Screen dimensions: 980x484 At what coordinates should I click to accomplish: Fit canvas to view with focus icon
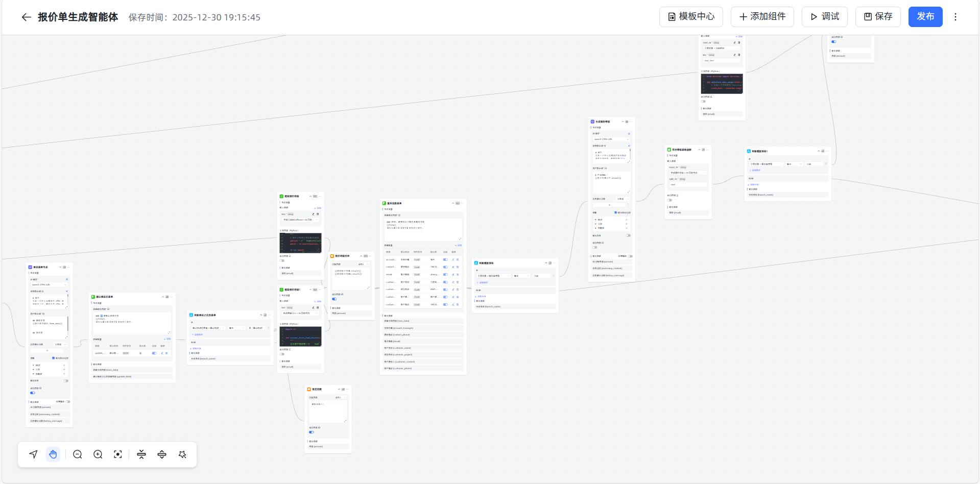click(x=118, y=454)
